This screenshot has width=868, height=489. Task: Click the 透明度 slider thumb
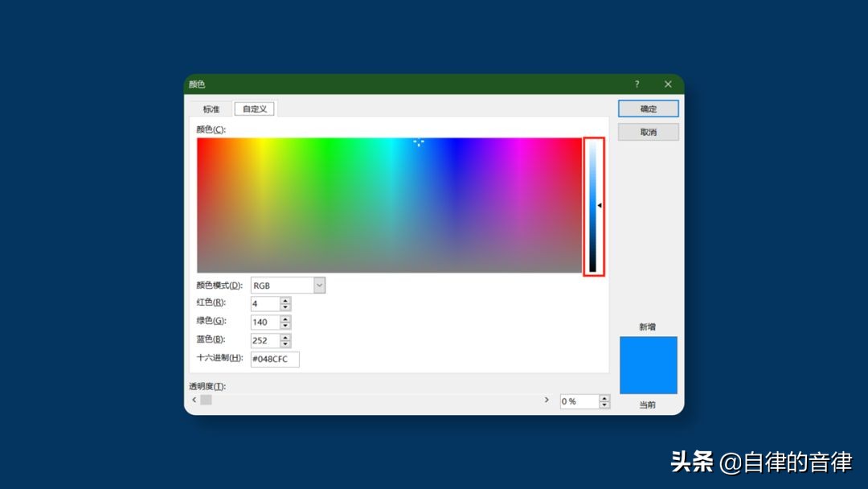click(206, 400)
